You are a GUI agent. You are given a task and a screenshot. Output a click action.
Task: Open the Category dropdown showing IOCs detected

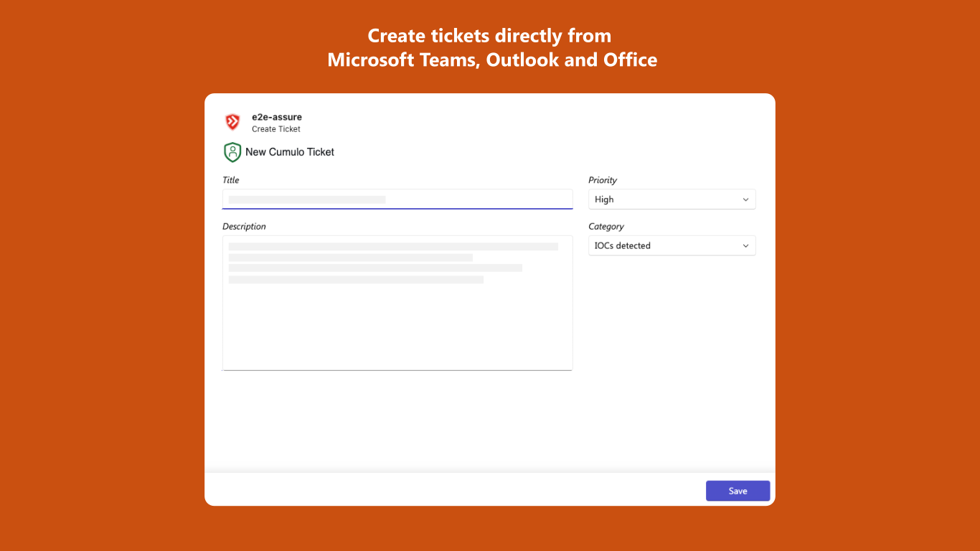(x=672, y=245)
